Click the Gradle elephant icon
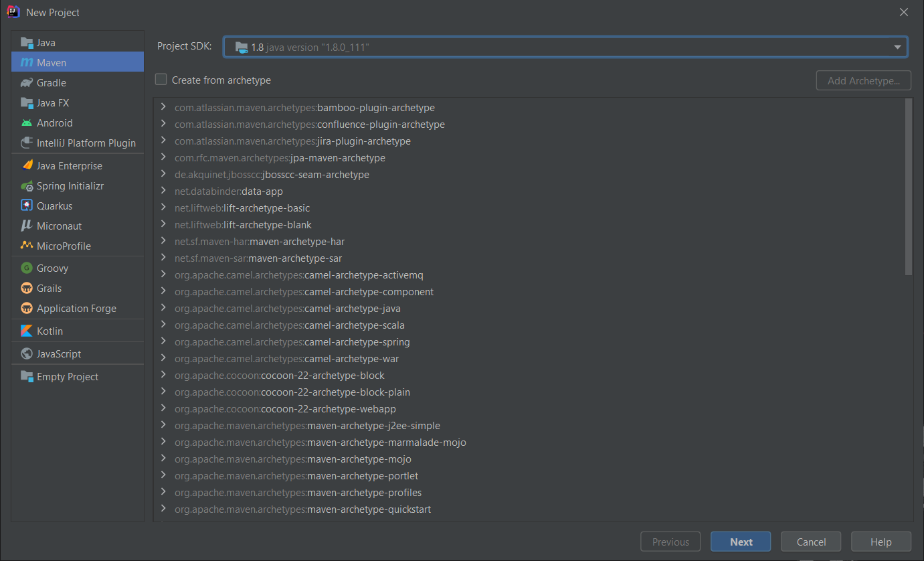The width and height of the screenshot is (924, 561). pyautogui.click(x=27, y=83)
